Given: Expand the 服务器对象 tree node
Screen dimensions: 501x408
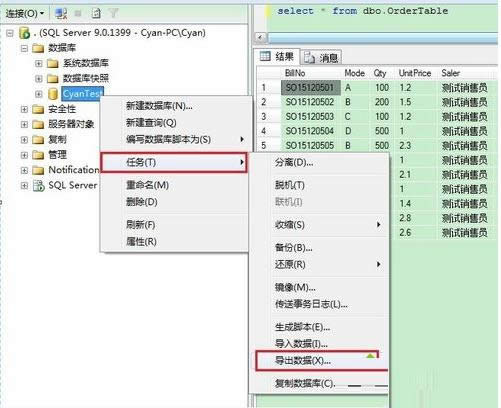Looking at the screenshot, I should coord(24,124).
